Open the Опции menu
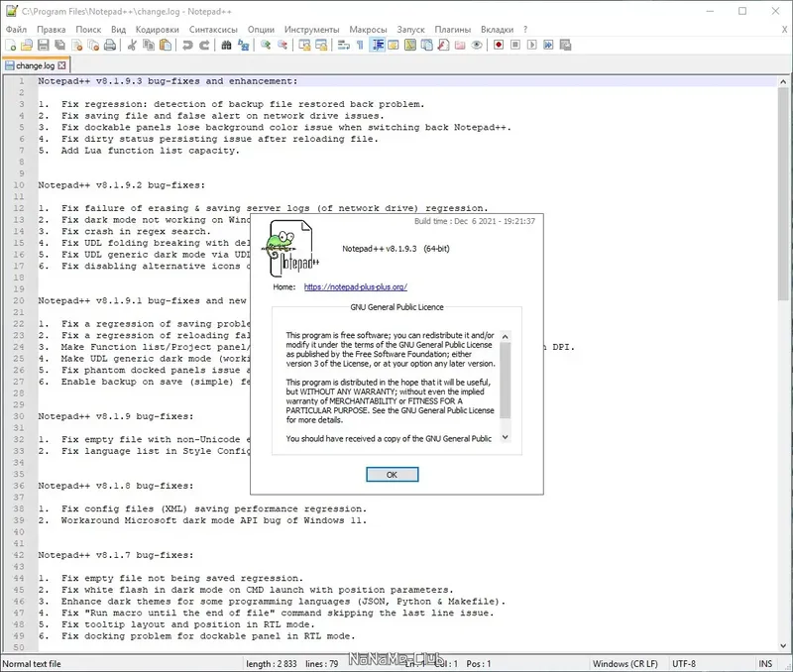793x672 pixels. (261, 30)
